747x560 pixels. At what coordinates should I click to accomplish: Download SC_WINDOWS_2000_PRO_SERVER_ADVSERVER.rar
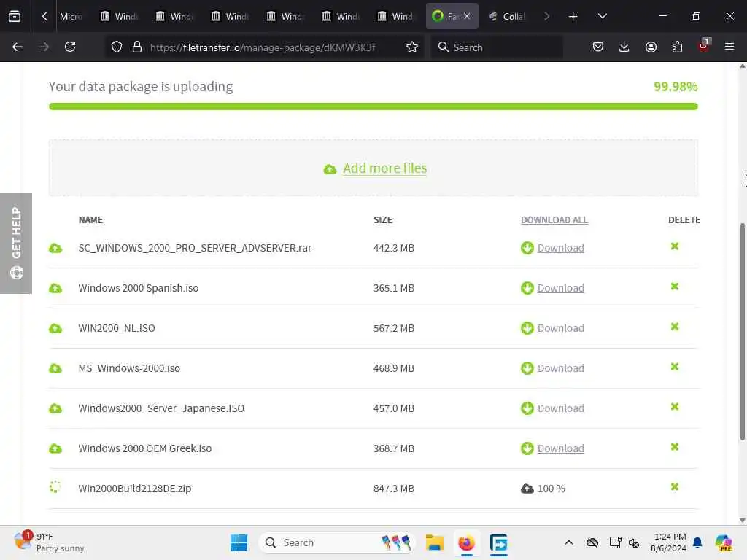click(560, 248)
